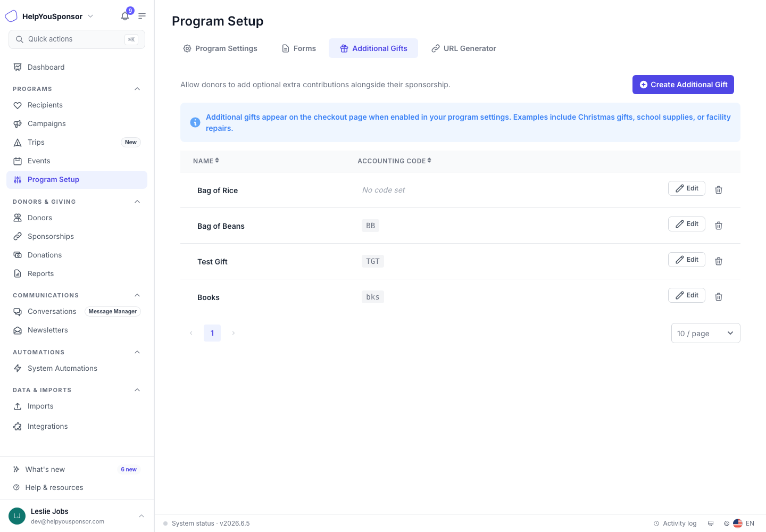Open the URL Generator tab
The height and width of the screenshot is (532, 766).
tap(463, 48)
